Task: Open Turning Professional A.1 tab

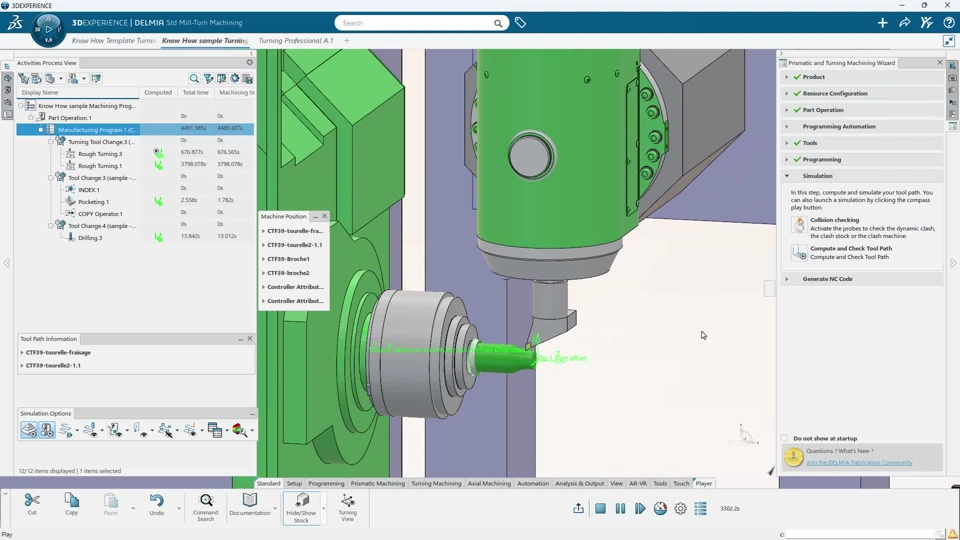Action: point(296,40)
